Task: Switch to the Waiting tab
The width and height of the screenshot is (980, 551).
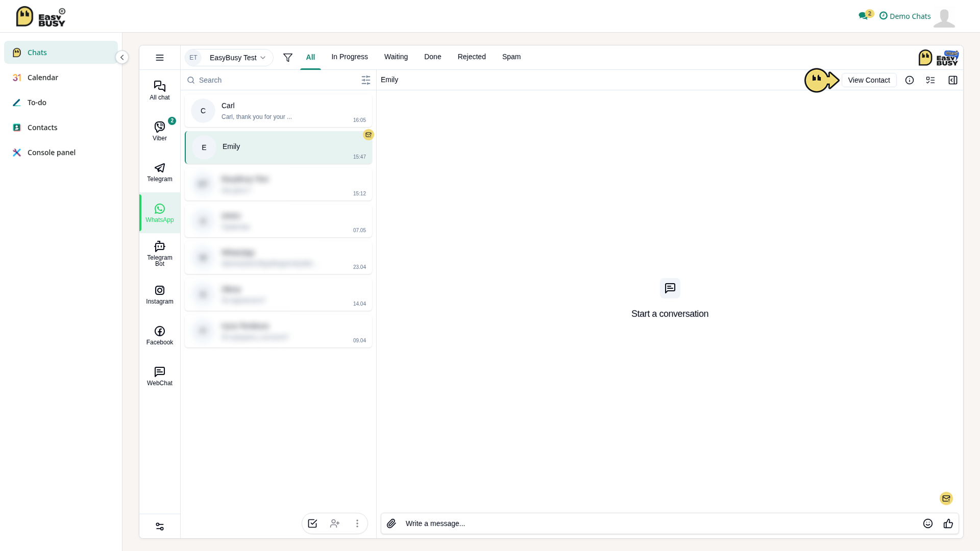Action: click(396, 57)
